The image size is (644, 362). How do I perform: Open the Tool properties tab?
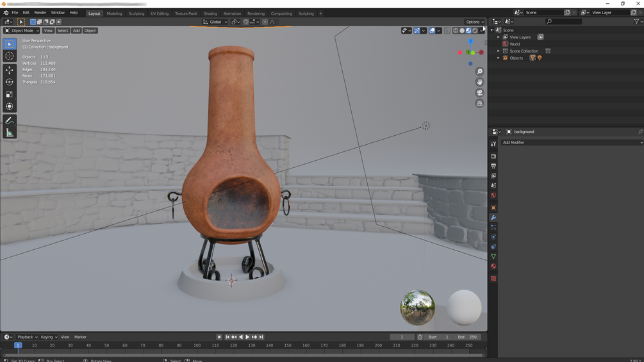(x=493, y=144)
